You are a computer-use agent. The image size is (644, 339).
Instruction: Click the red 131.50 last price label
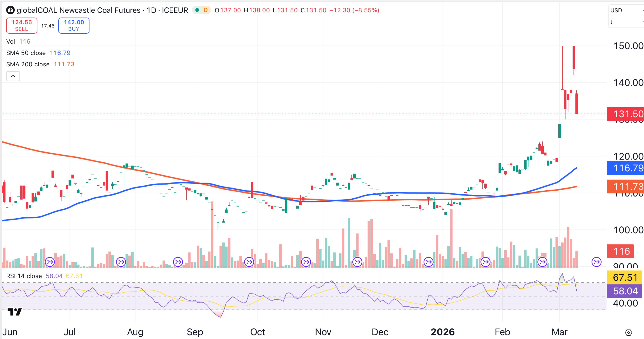(x=625, y=114)
